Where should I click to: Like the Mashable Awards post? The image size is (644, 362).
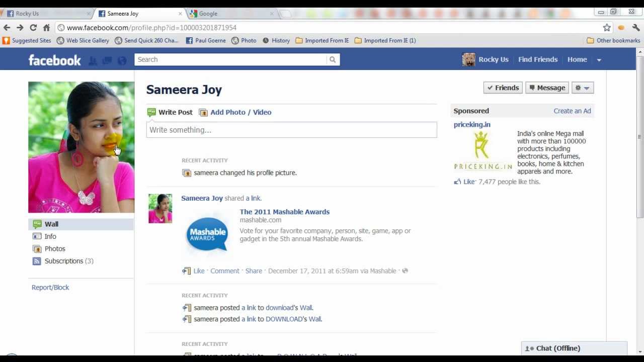point(199,271)
